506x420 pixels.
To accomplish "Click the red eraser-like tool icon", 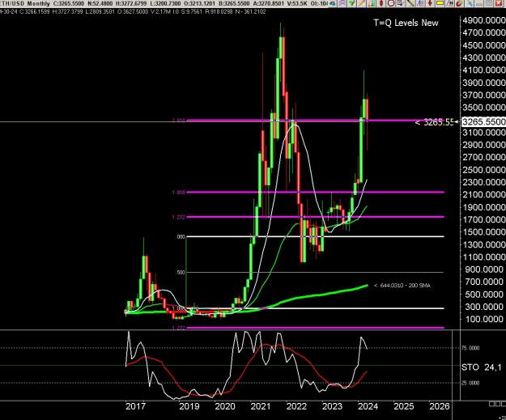I will [459, 3].
